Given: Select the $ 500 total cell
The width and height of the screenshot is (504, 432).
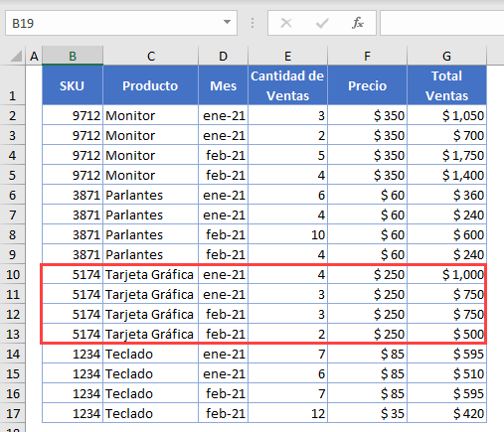Looking at the screenshot, I should point(446,334).
